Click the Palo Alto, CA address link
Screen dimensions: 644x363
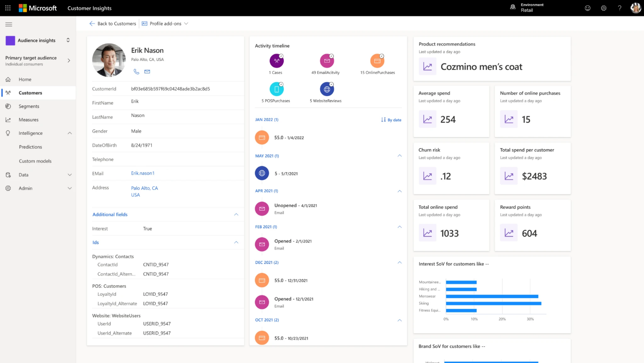click(x=145, y=188)
